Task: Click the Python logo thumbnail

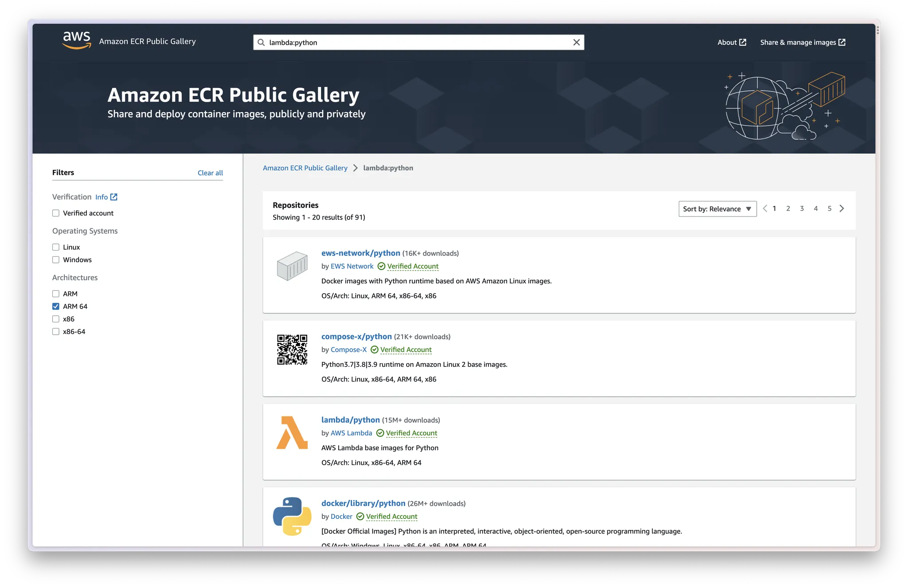Action: coord(292,516)
